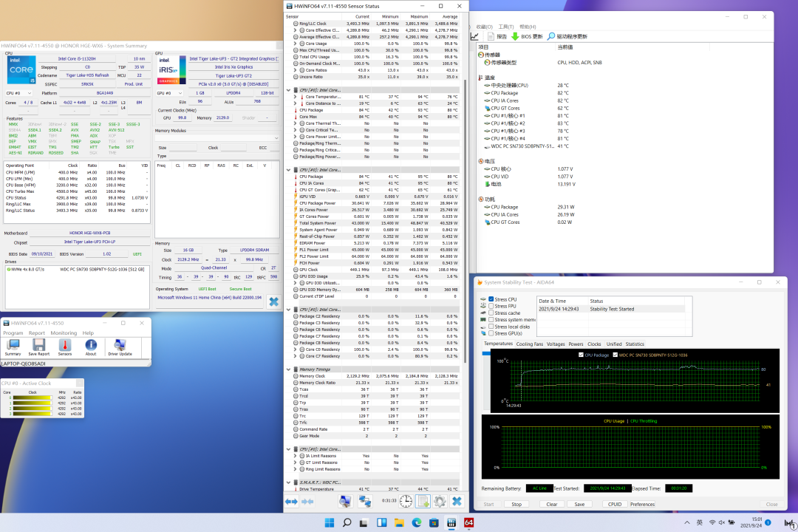Click the AIDA64 icon in the taskbar
Viewport: 798px width, 532px height.
coord(468,523)
